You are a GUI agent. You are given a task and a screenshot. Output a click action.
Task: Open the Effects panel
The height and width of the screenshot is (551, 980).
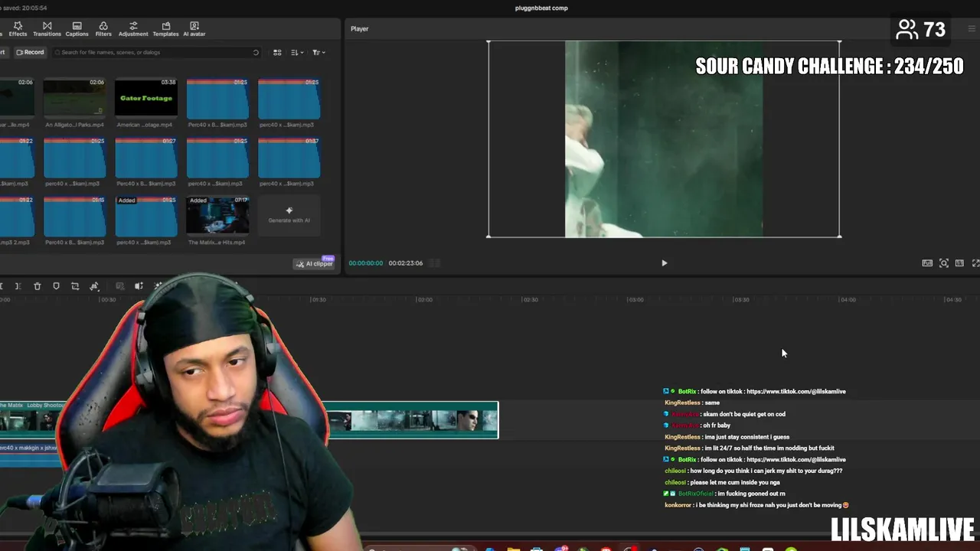(18, 29)
